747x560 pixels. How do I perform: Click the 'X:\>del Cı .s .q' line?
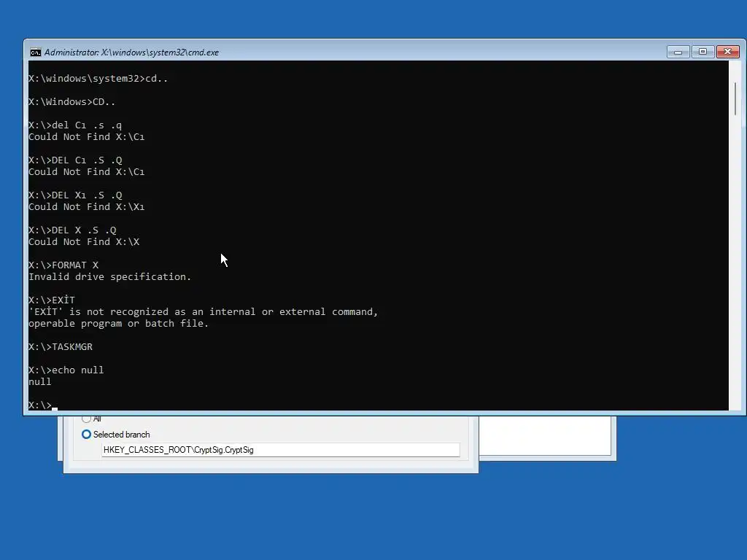[75, 125]
